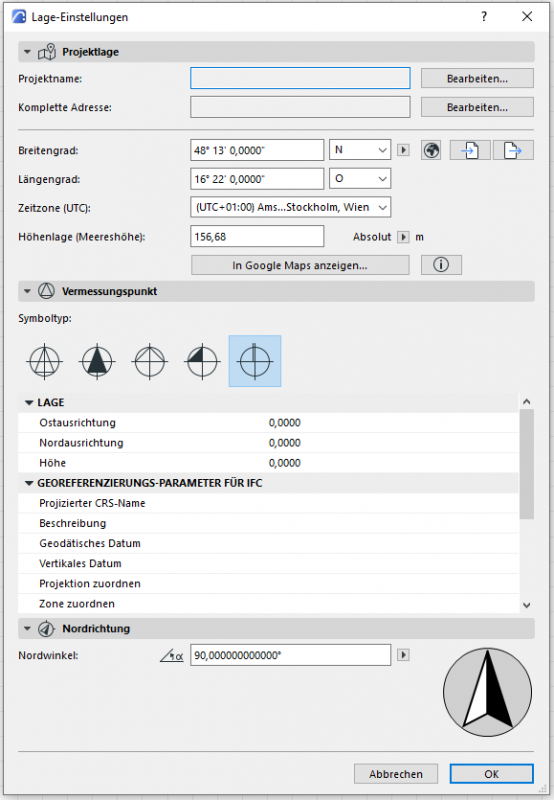Click the Höhenlage input field

257,237
